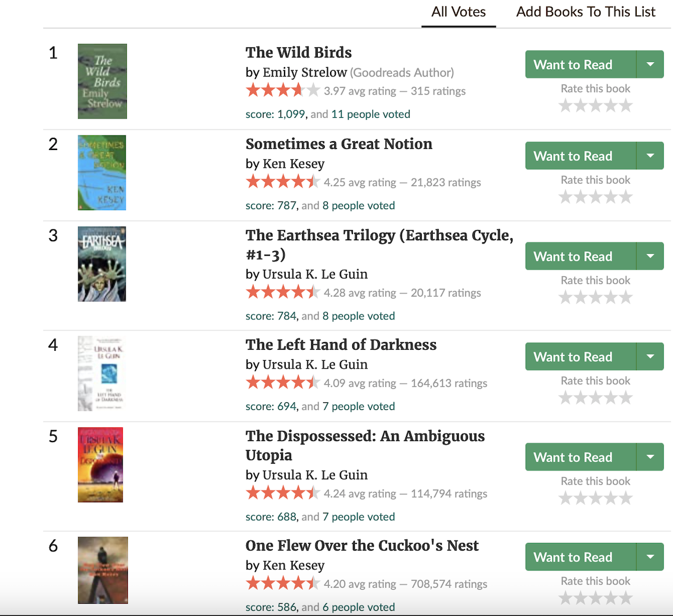The height and width of the screenshot is (616, 673).
Task: Give The Dispossessed two stars
Action: [x=580, y=499]
